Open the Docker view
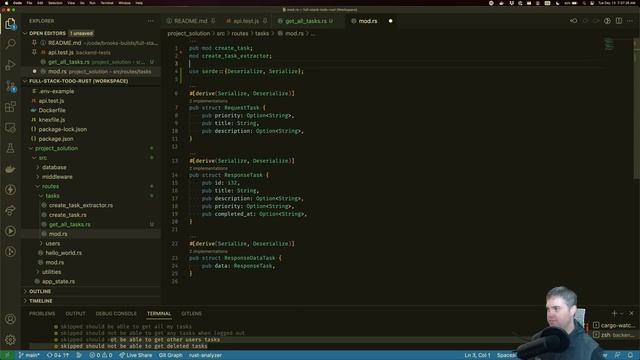 tap(10, 169)
